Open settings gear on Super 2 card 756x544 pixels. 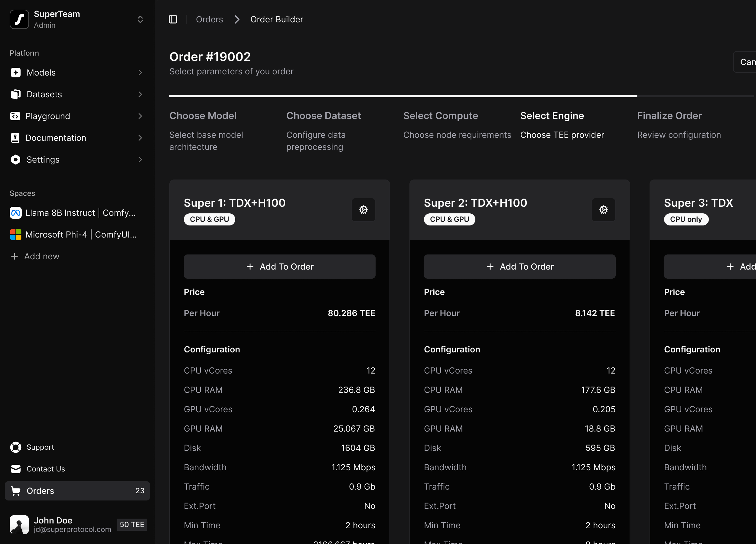(x=603, y=209)
